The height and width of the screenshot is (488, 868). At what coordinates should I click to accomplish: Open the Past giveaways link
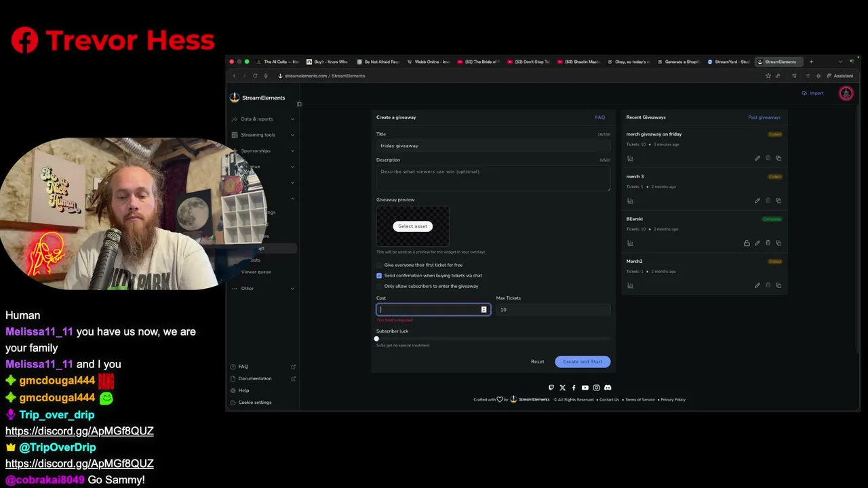pos(764,117)
